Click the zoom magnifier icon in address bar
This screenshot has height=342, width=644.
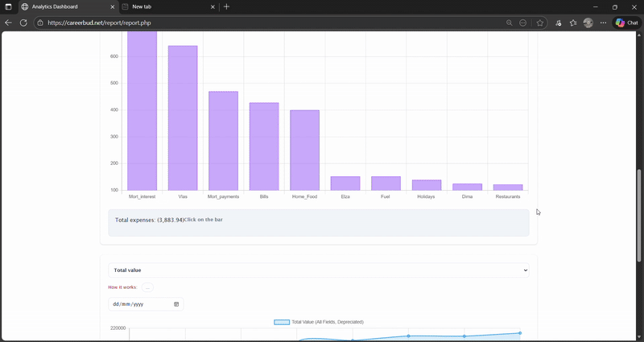click(509, 23)
